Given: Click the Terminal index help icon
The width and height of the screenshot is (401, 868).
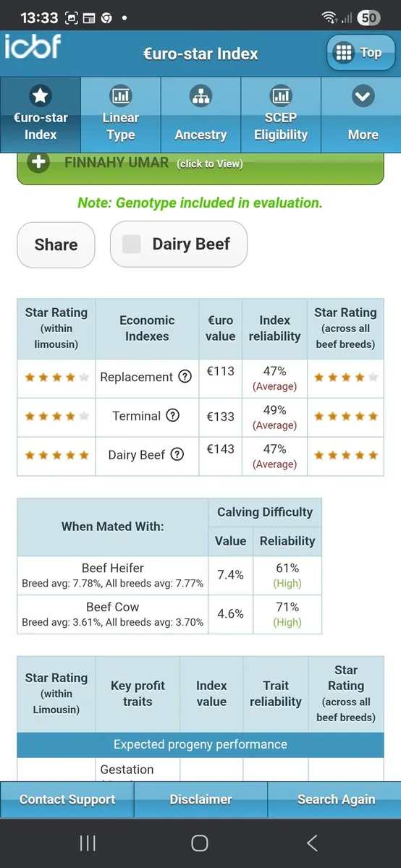Looking at the screenshot, I should pos(172,416).
